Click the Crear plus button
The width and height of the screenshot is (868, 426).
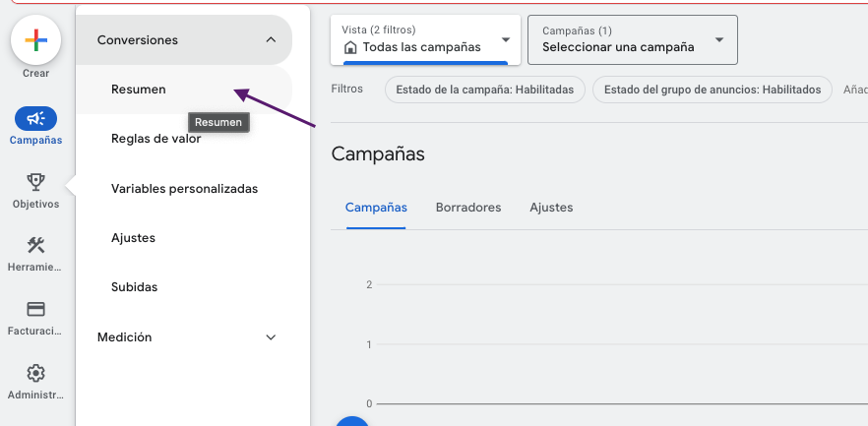35,40
